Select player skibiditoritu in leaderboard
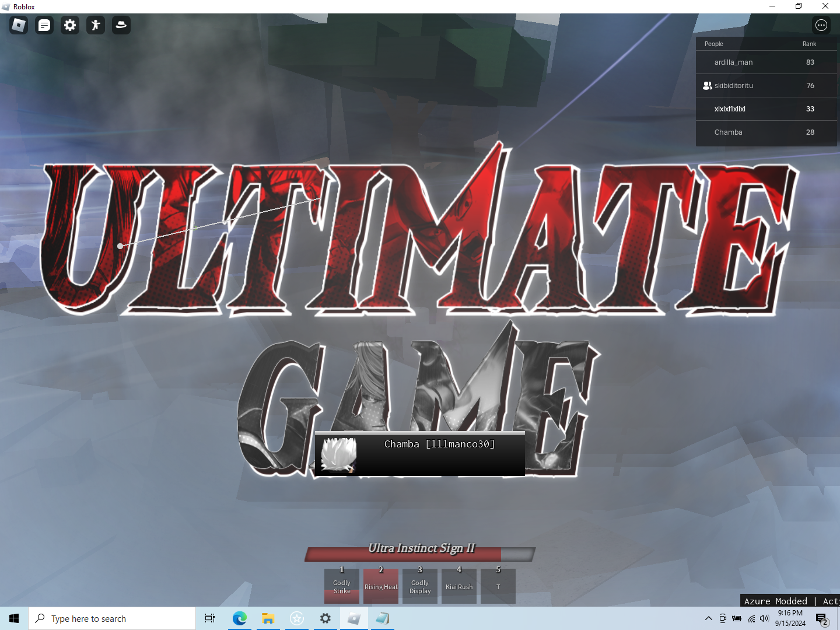 766,85
